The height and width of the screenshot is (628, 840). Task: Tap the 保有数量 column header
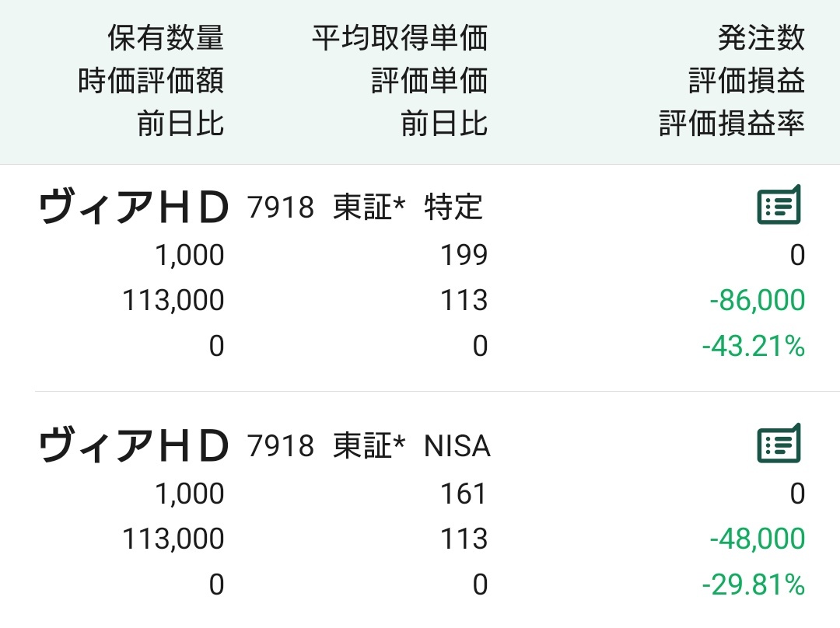166,38
